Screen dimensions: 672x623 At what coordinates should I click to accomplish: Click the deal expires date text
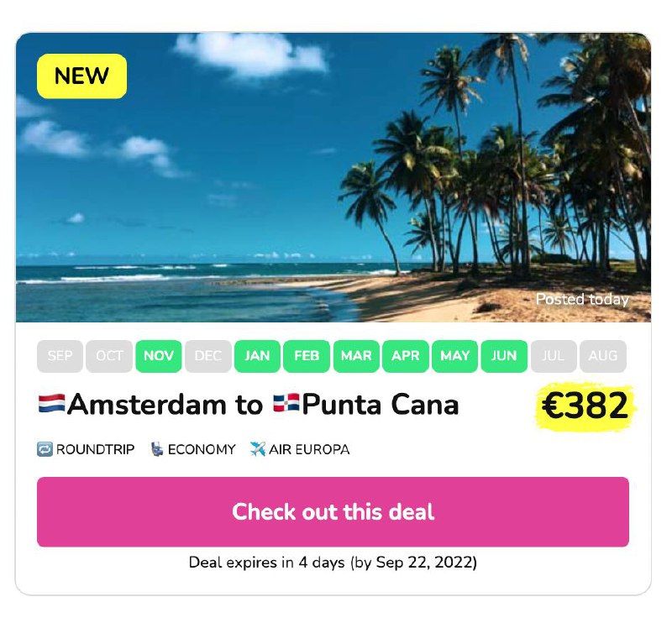pos(333,563)
